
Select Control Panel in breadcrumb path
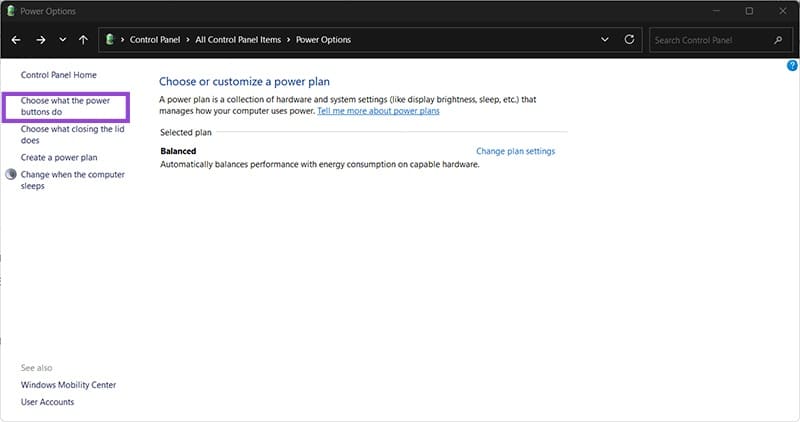(155, 40)
